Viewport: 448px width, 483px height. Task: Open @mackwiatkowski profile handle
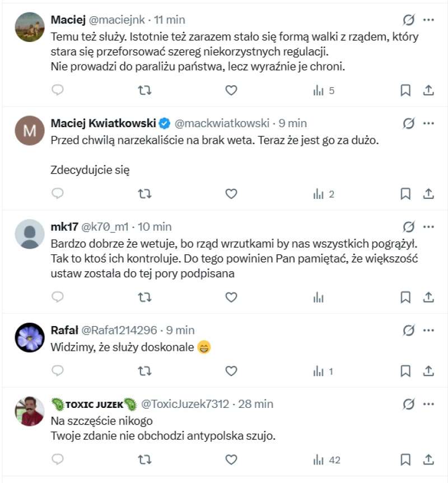tap(222, 123)
